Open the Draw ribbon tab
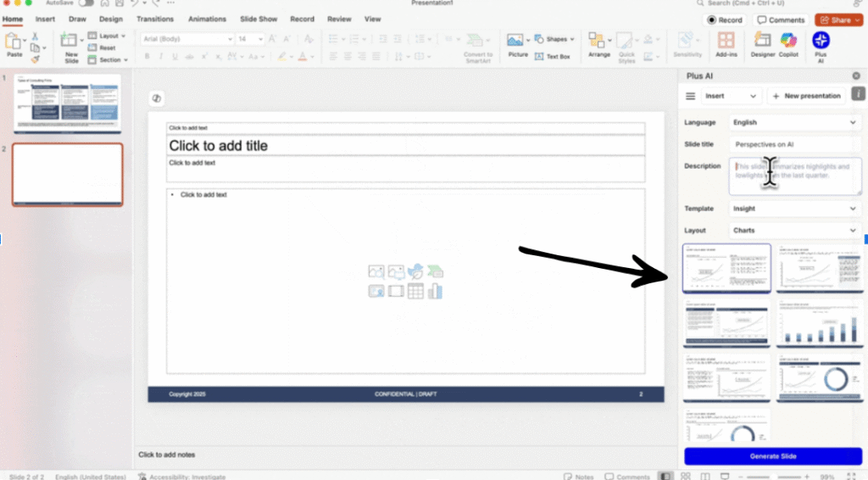868x480 pixels. (x=77, y=19)
